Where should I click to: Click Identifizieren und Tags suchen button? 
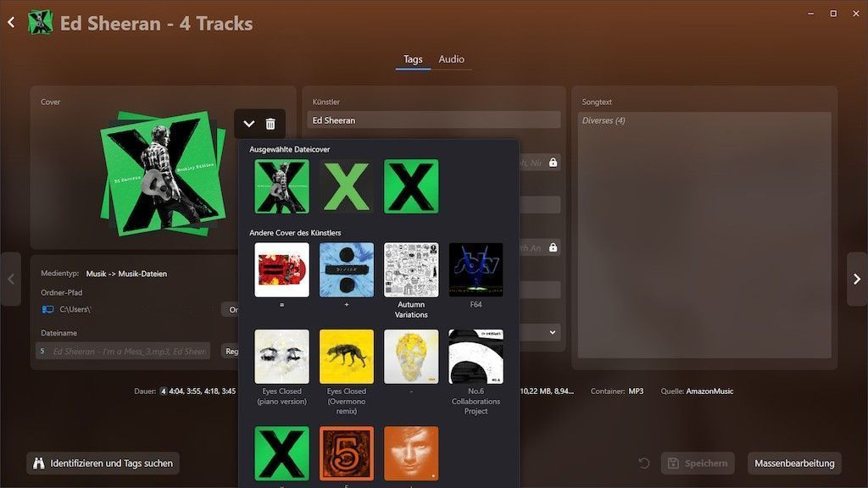[103, 463]
